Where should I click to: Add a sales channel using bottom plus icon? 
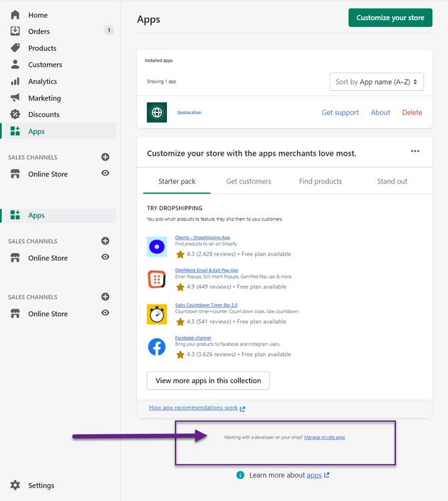point(105,297)
